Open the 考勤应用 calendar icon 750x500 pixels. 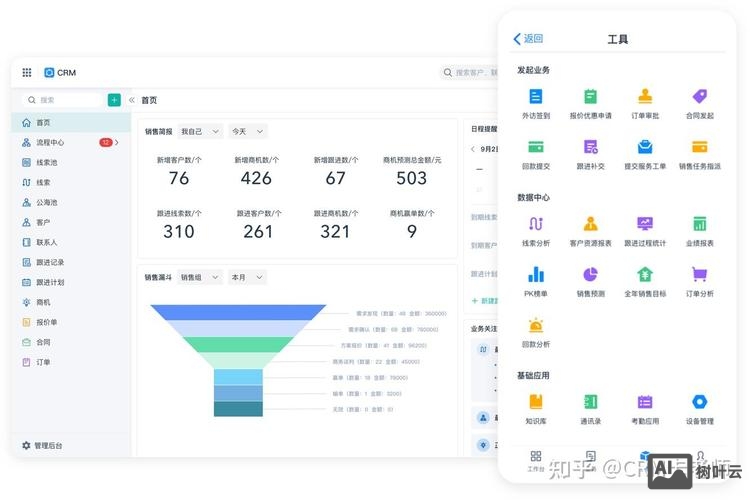point(645,402)
